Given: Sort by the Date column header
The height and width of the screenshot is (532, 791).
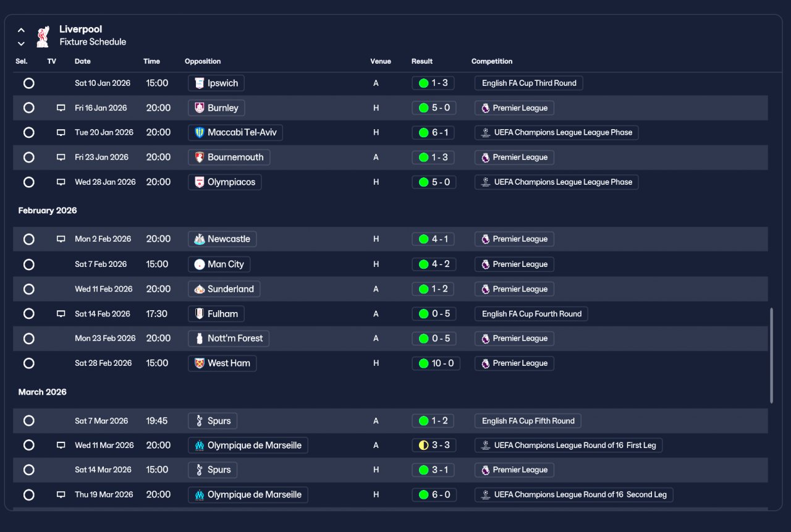Looking at the screenshot, I should pos(83,61).
